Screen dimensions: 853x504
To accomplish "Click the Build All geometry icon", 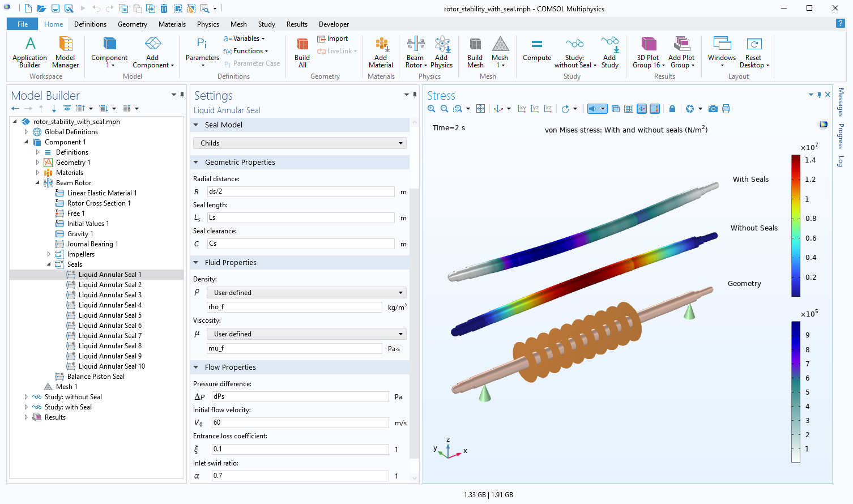I will 302,52.
